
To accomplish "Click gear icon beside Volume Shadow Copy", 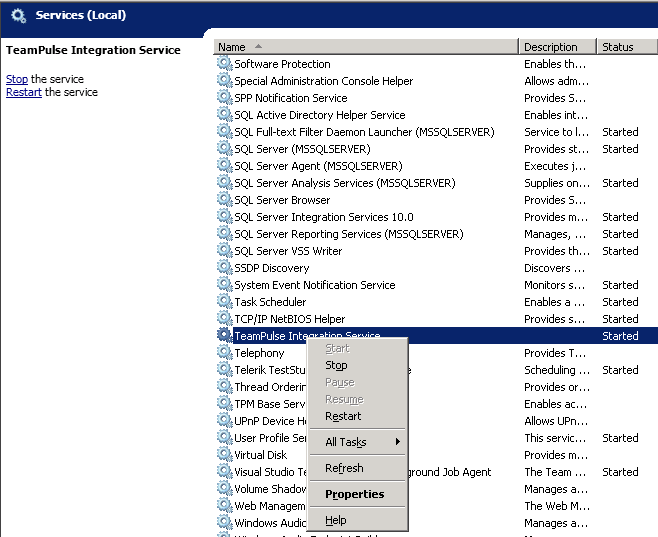I will click(x=225, y=488).
